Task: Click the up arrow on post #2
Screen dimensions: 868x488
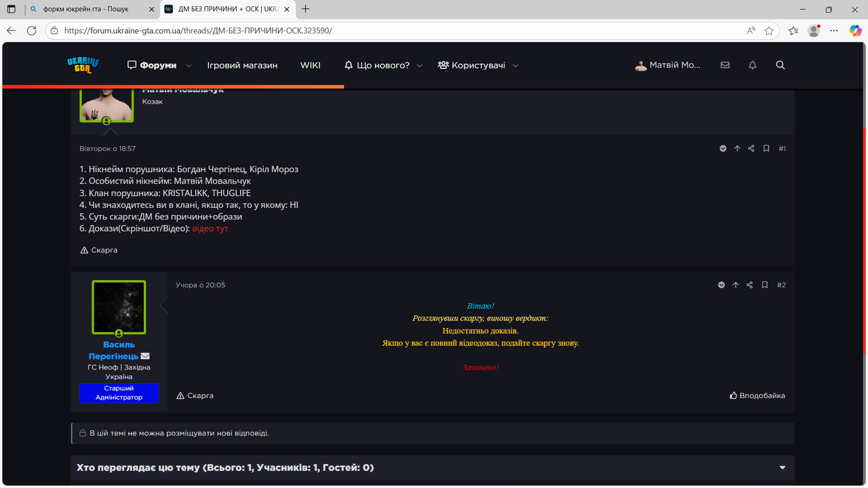Action: (x=736, y=285)
